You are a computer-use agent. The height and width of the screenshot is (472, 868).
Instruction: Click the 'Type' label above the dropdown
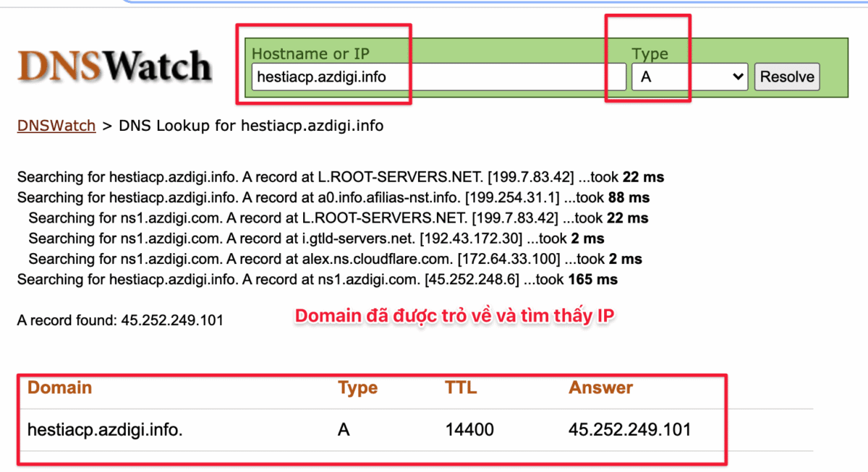pos(650,54)
